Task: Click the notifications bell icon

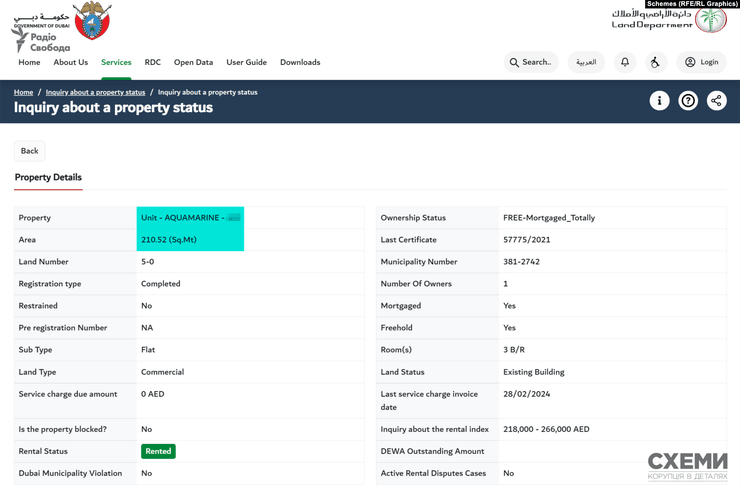Action: pyautogui.click(x=625, y=62)
